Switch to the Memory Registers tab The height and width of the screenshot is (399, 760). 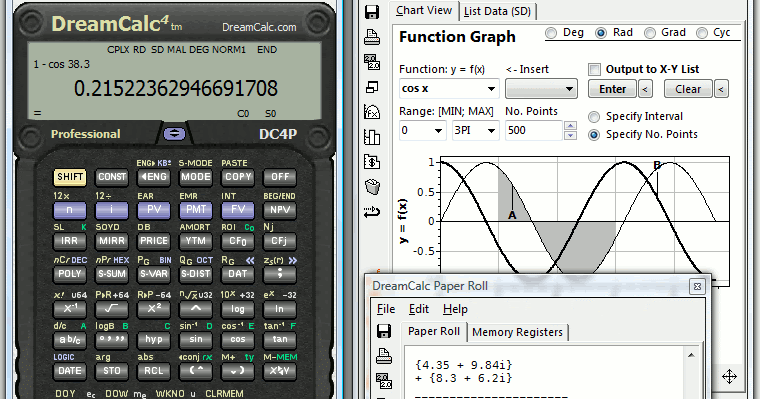(517, 333)
